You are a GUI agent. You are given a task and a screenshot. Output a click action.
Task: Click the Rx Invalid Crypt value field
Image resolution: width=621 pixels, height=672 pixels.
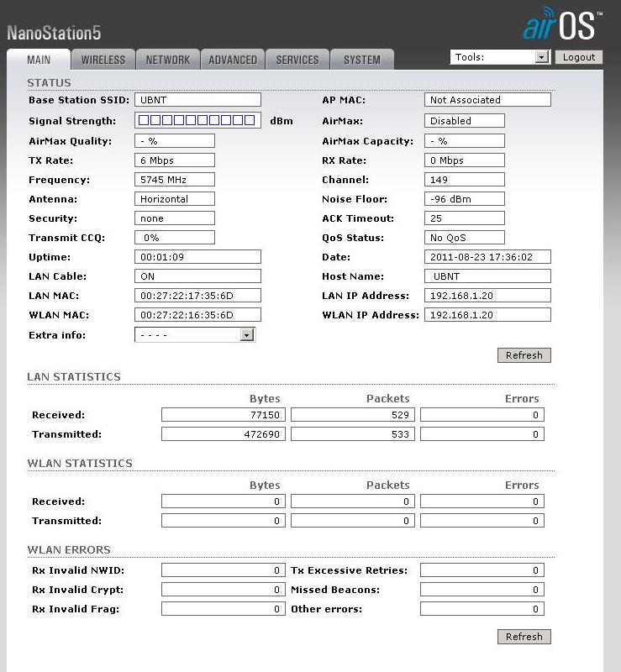point(224,590)
